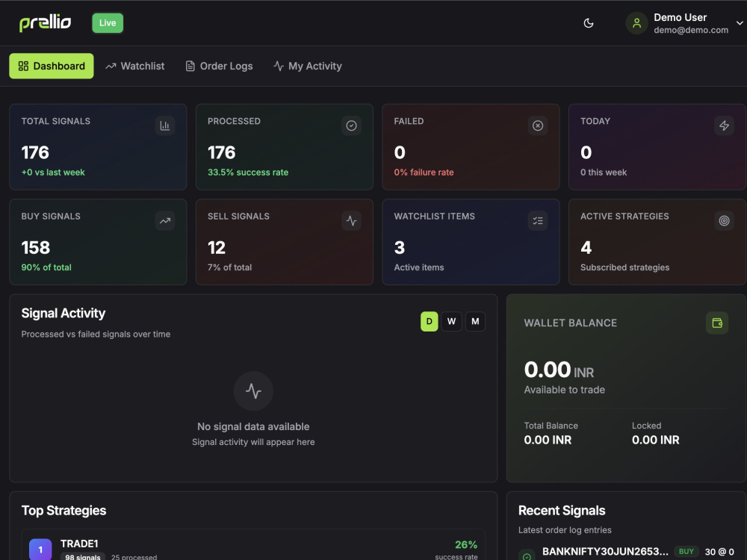Click the Total Signals bar chart icon
Screen dimensions: 747x560
point(165,125)
